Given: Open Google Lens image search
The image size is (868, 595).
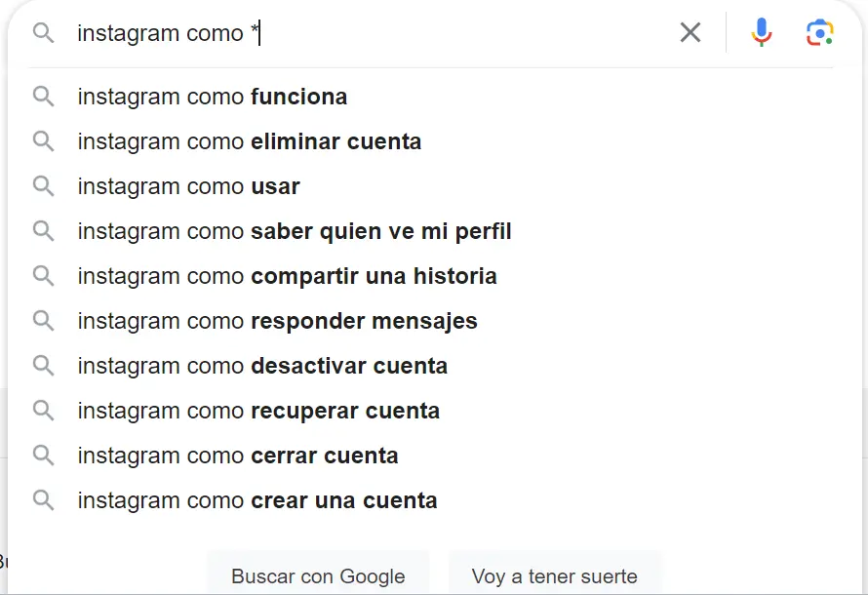Looking at the screenshot, I should (x=820, y=33).
